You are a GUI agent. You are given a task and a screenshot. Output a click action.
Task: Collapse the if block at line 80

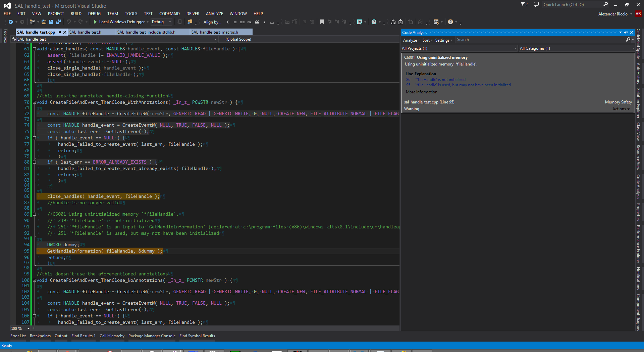(x=34, y=162)
